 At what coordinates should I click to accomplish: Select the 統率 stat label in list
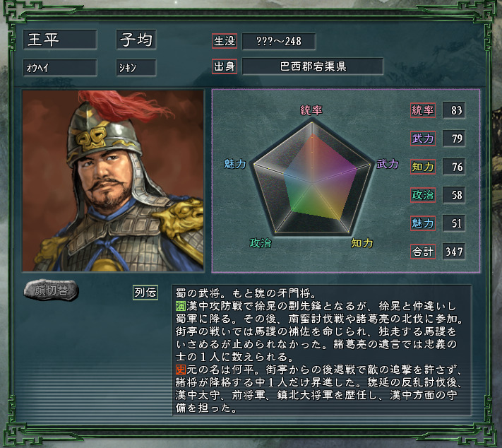click(423, 110)
